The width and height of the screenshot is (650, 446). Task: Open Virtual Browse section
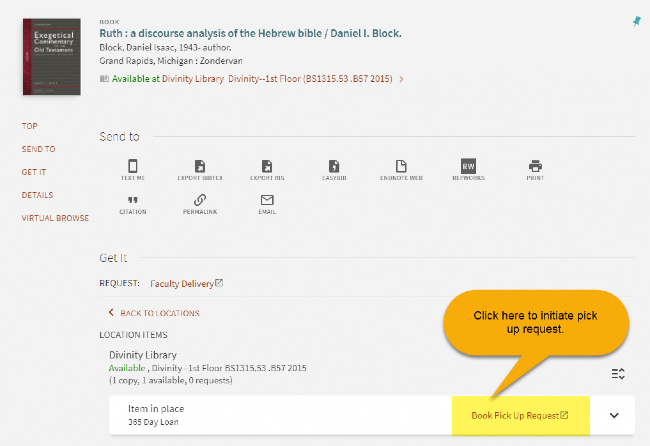(x=55, y=218)
